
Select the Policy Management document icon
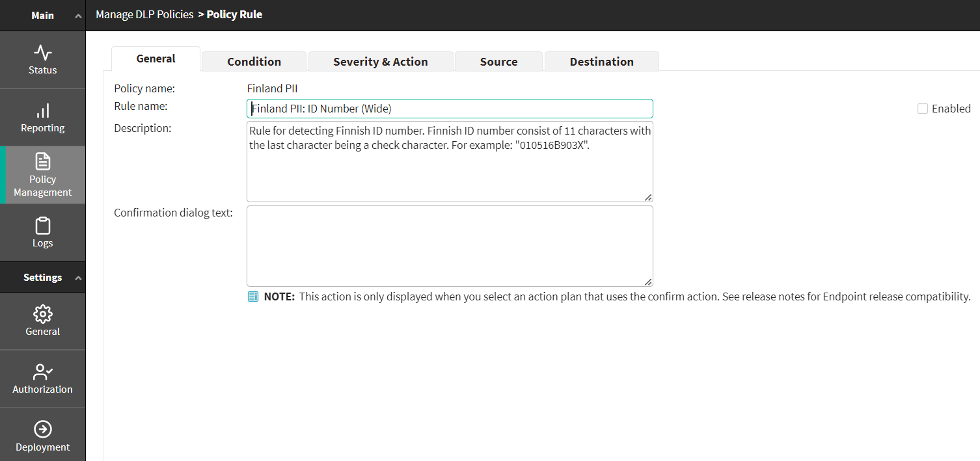pyautogui.click(x=43, y=161)
